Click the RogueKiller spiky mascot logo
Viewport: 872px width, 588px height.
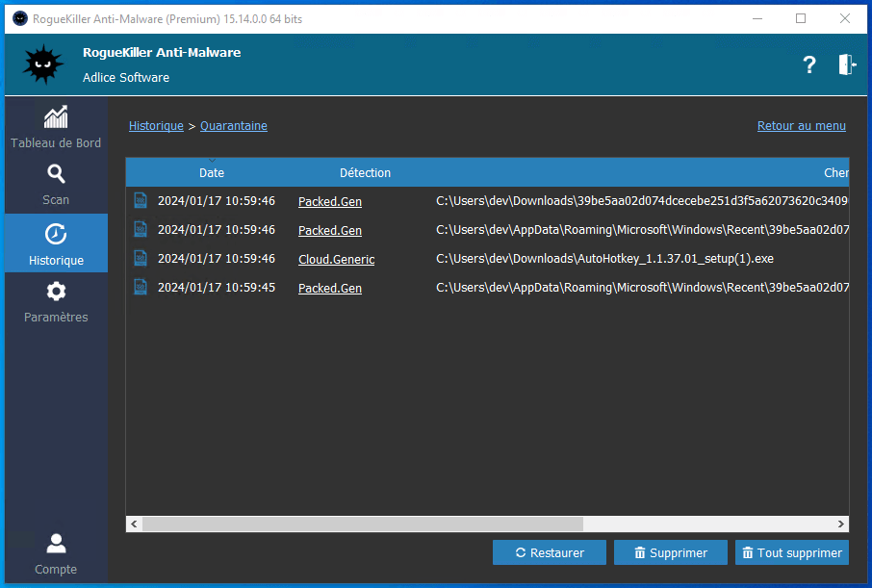point(42,64)
